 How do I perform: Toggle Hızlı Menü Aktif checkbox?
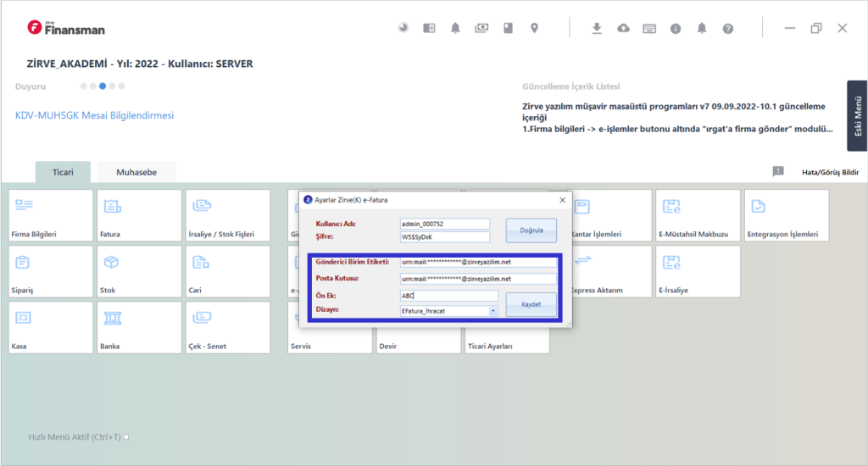click(126, 437)
